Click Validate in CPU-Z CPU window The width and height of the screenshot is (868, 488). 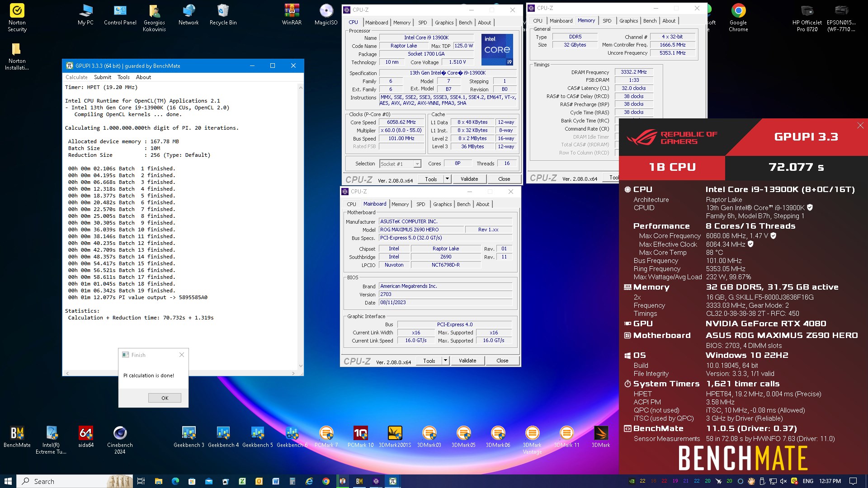click(469, 179)
